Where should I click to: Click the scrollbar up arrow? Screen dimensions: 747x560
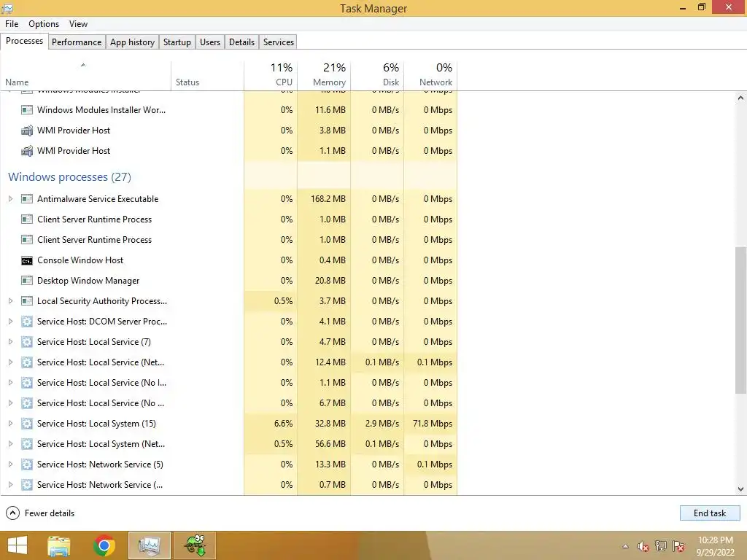(x=740, y=98)
